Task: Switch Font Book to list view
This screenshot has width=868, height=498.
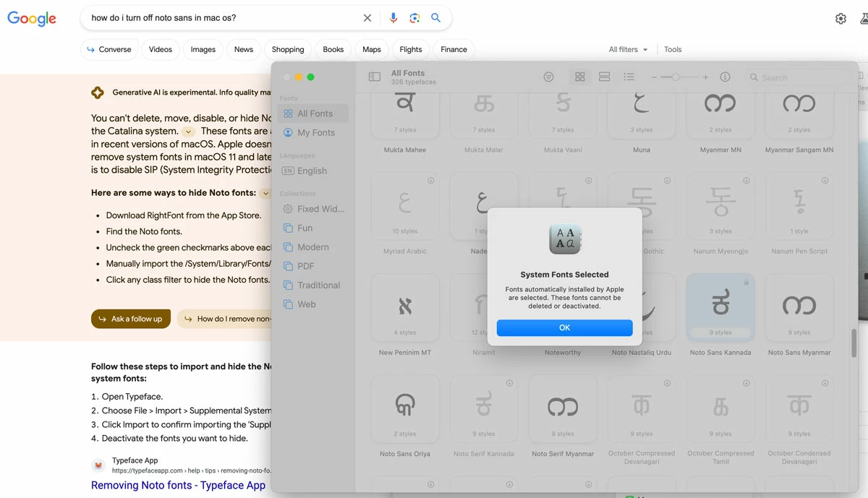Action: [x=629, y=77]
